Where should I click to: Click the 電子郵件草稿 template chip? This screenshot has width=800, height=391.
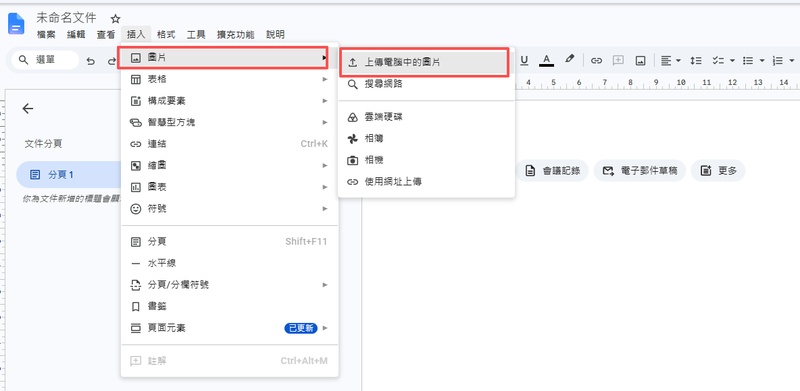tap(640, 171)
